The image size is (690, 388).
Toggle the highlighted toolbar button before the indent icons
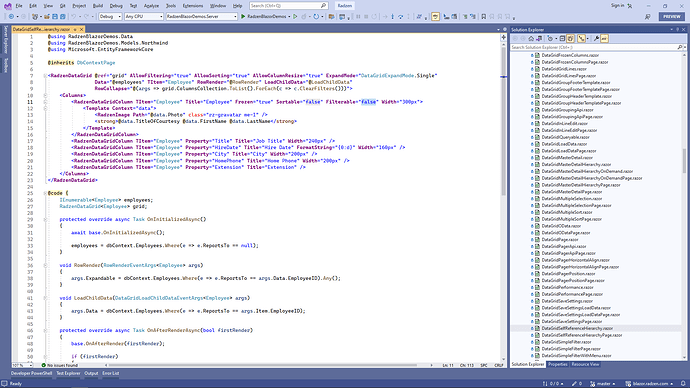click(x=435, y=16)
